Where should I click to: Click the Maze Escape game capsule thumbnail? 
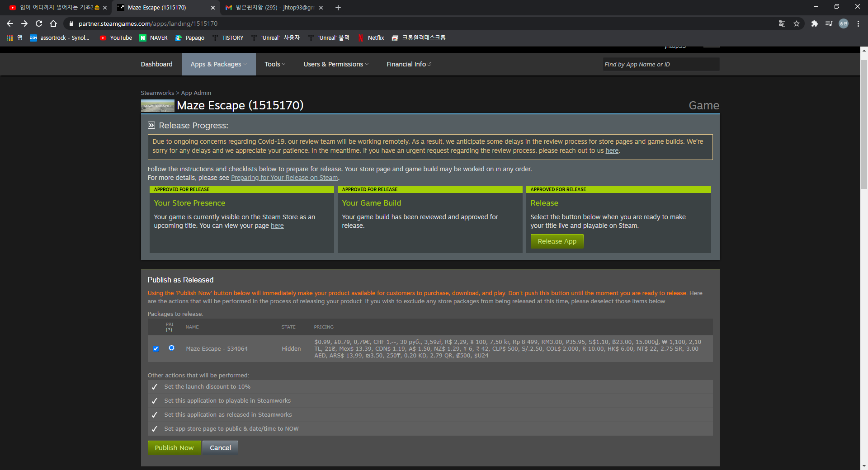pos(157,106)
